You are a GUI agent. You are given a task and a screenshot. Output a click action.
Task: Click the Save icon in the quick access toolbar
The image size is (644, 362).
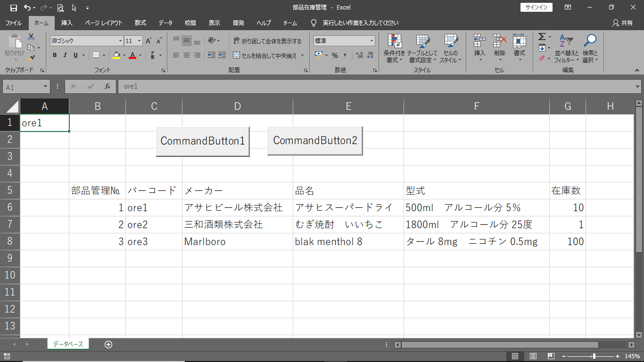pos(13,8)
